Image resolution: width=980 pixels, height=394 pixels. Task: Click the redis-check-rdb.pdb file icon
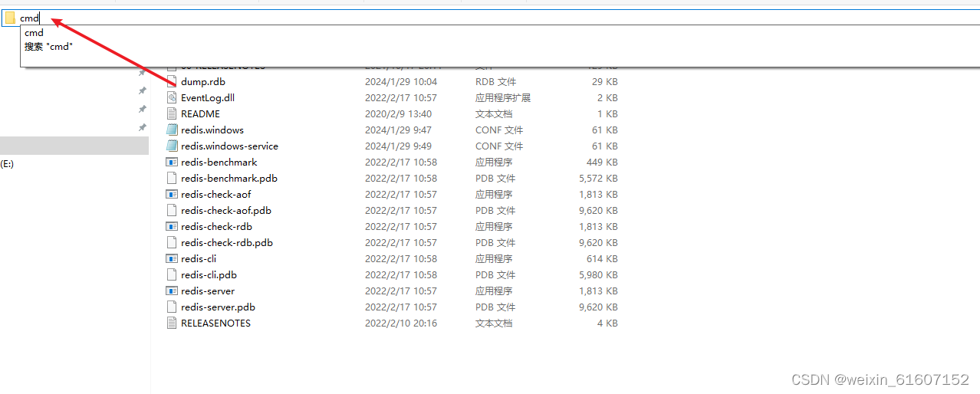click(x=172, y=242)
